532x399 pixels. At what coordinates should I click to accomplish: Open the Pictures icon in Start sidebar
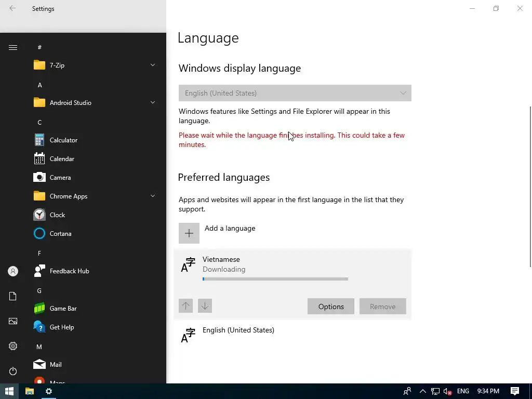[x=13, y=321]
